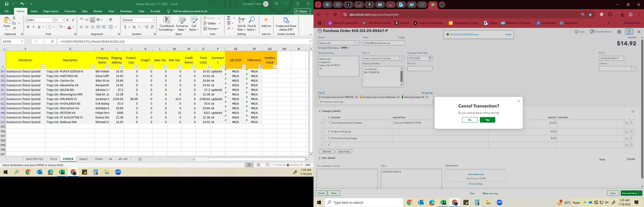The width and height of the screenshot is (644, 207).
Task: Open Difference column filter dropdown
Action: [x=260, y=67]
